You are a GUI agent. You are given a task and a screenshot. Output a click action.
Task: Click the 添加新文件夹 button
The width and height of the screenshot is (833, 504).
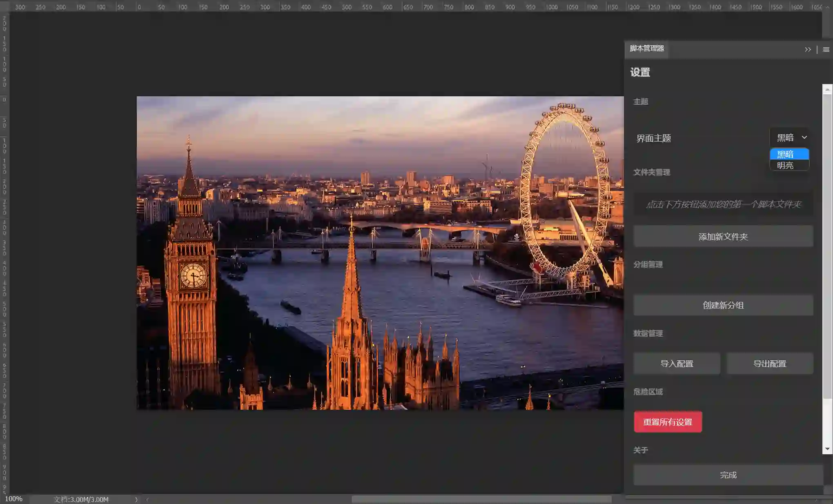click(723, 237)
